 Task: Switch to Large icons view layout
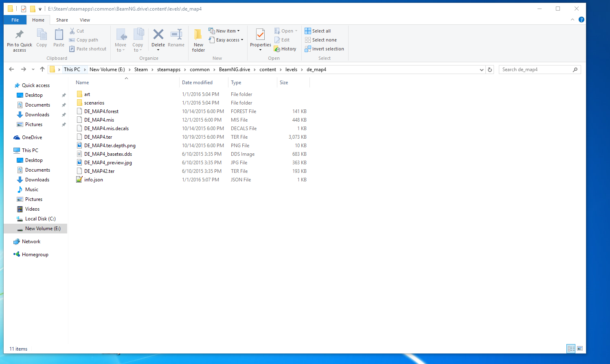580,349
